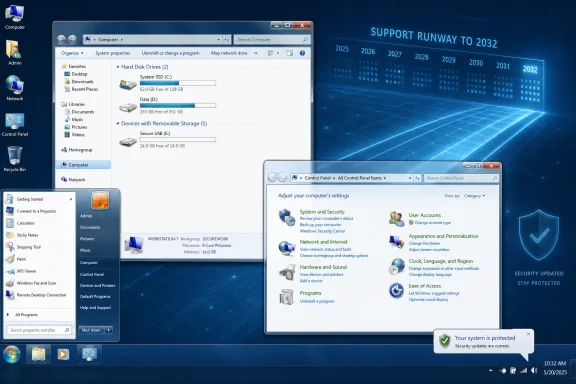Click the Clock, Language, and Region icon
576x384 pixels.
pyautogui.click(x=397, y=266)
